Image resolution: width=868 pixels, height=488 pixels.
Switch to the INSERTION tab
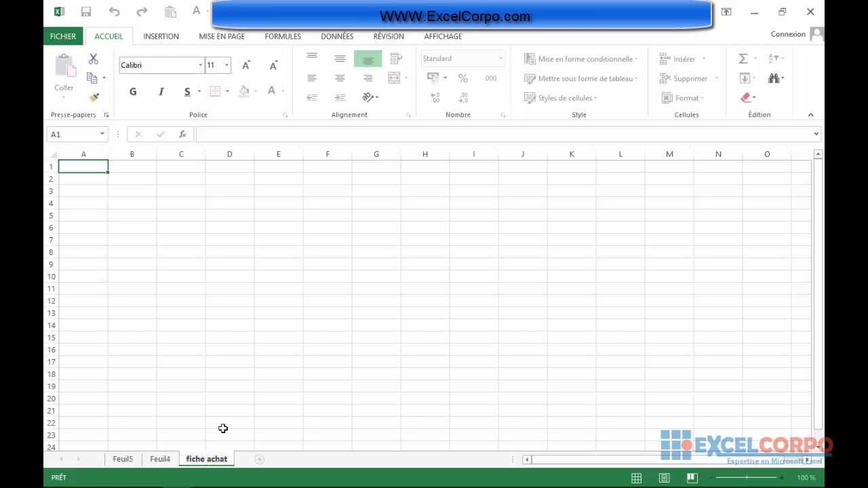(x=161, y=36)
